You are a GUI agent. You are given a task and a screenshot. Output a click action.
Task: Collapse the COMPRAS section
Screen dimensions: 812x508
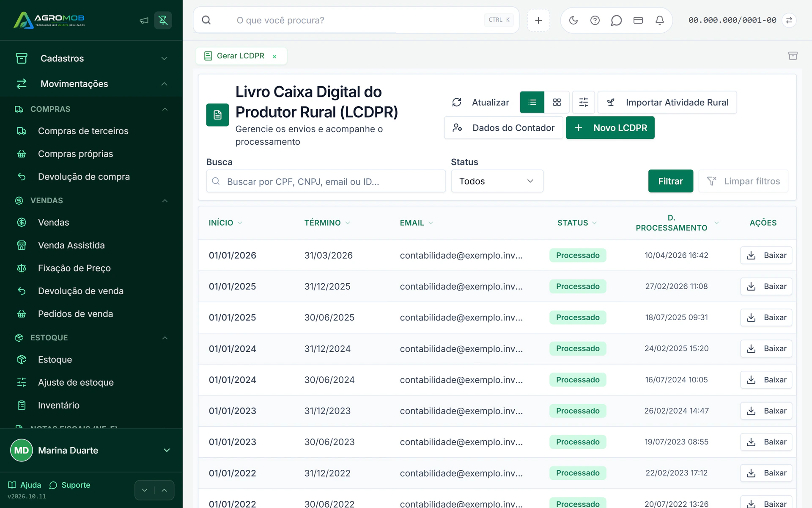[x=91, y=109]
